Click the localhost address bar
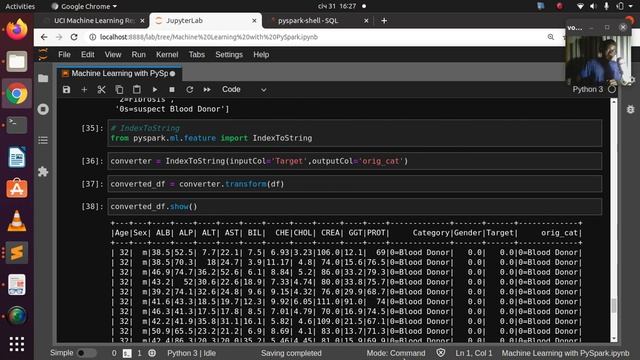640x360 pixels. click(208, 37)
